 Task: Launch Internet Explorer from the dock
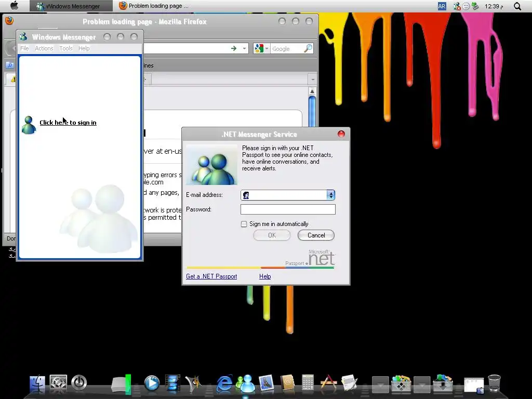coord(224,383)
